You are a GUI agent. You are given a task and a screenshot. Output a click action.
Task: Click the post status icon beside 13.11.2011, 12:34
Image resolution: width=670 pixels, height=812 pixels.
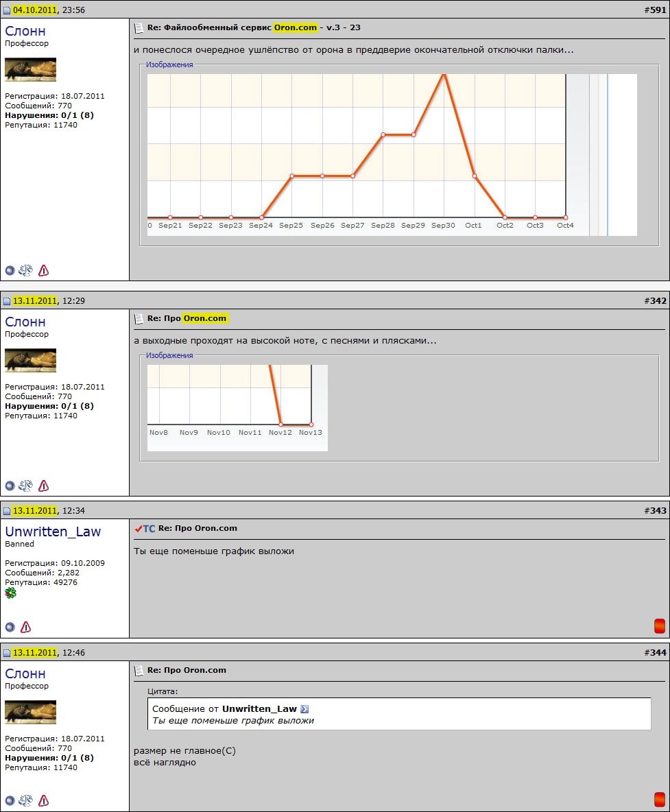(7, 511)
